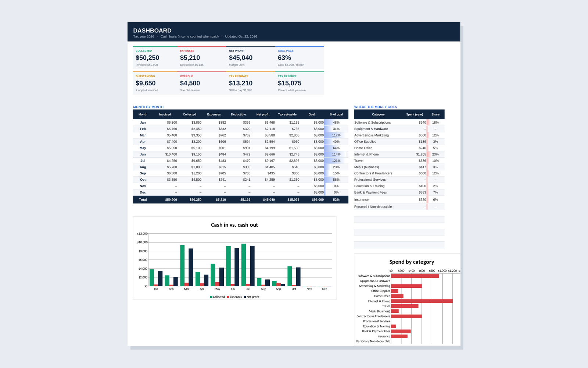Click the Overdue amount $4,500

[x=190, y=83]
